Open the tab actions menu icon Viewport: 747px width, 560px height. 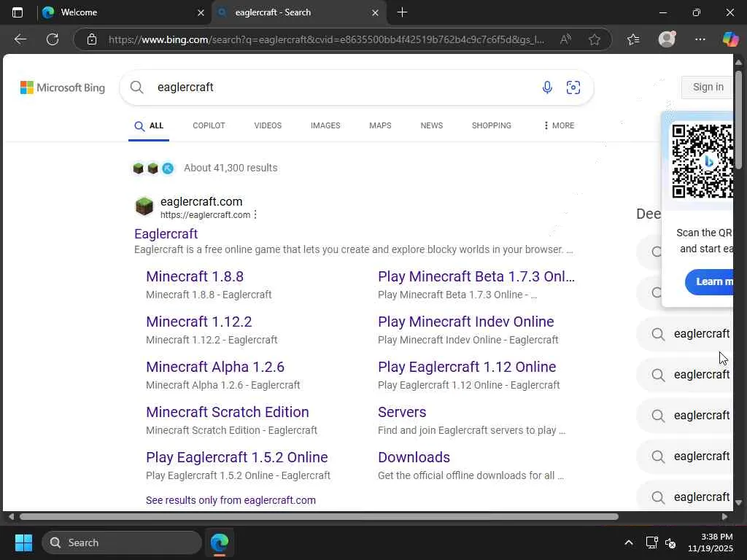pos(18,12)
